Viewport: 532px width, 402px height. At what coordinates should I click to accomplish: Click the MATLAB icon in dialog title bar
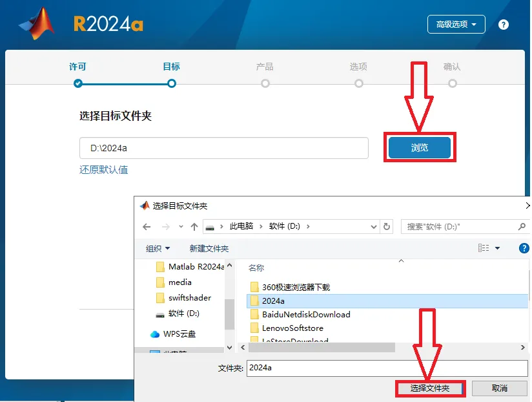click(x=145, y=206)
